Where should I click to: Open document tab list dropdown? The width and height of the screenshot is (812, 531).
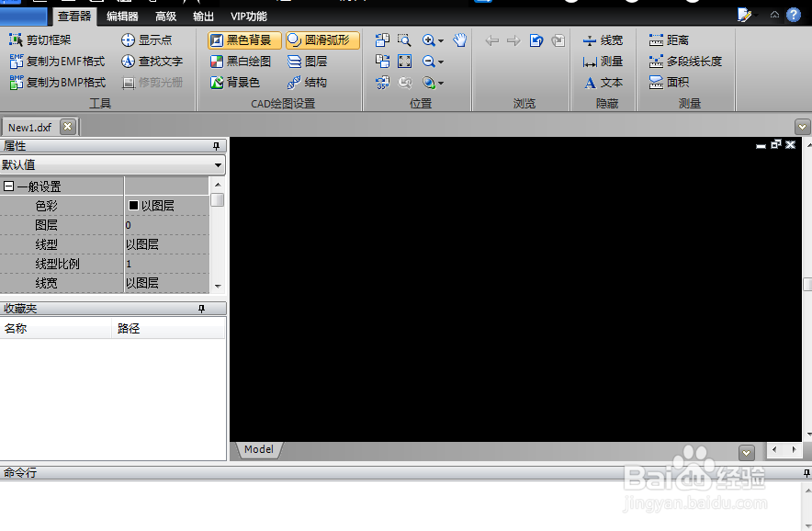(x=802, y=127)
